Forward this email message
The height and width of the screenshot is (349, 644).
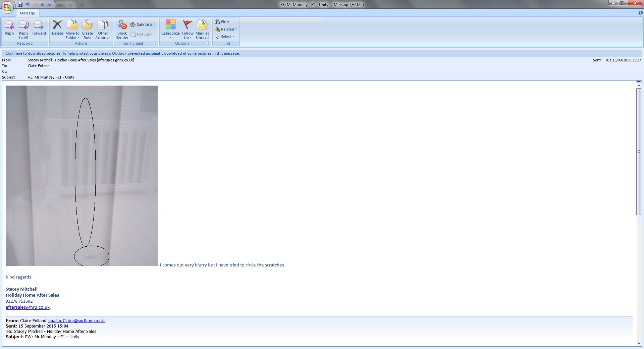[x=39, y=28]
